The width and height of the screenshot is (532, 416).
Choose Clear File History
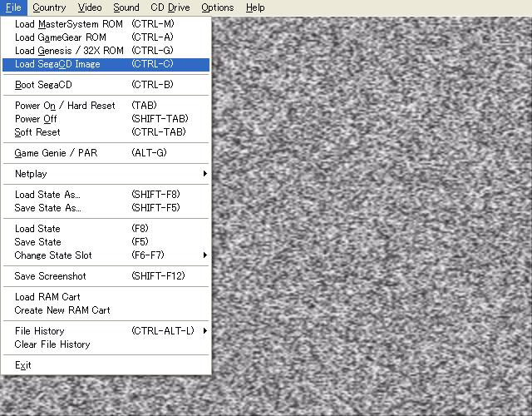pos(106,344)
